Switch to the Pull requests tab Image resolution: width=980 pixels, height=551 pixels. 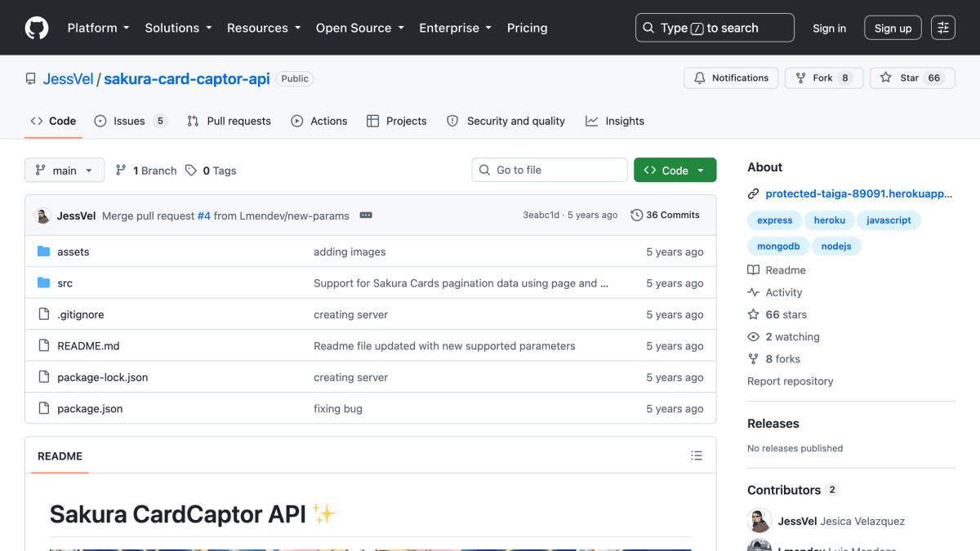tap(229, 121)
